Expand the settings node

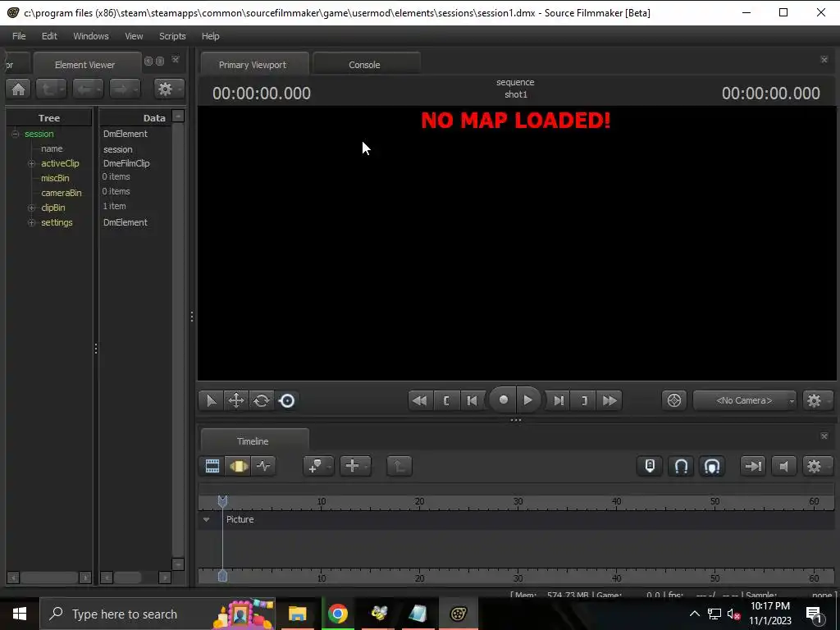point(32,222)
